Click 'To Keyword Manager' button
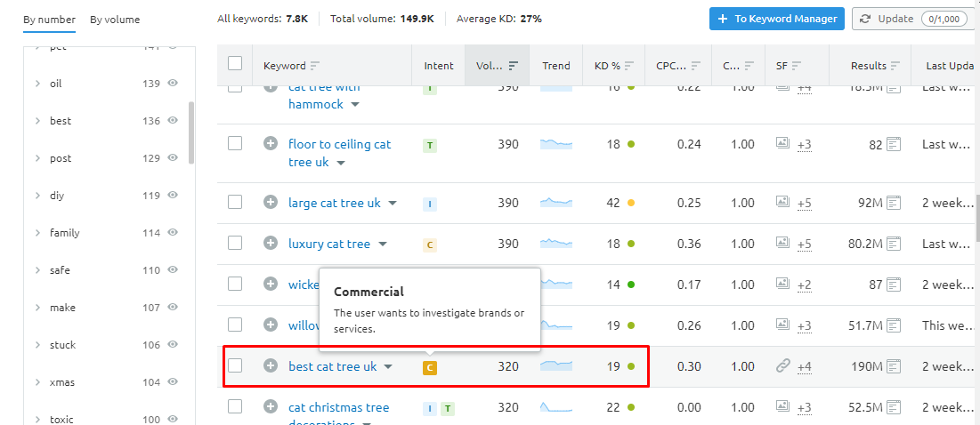The height and width of the screenshot is (425, 980). click(x=777, y=19)
